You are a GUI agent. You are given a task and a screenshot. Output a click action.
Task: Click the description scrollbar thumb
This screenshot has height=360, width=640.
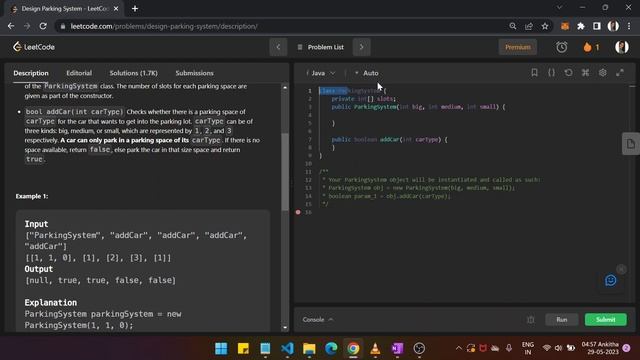click(x=285, y=171)
